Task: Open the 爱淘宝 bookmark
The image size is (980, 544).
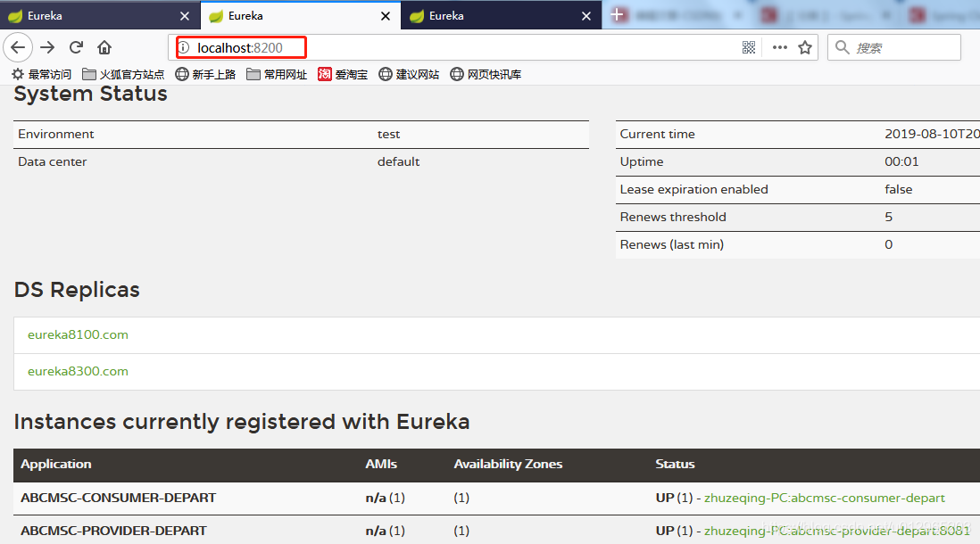Action: (343, 74)
